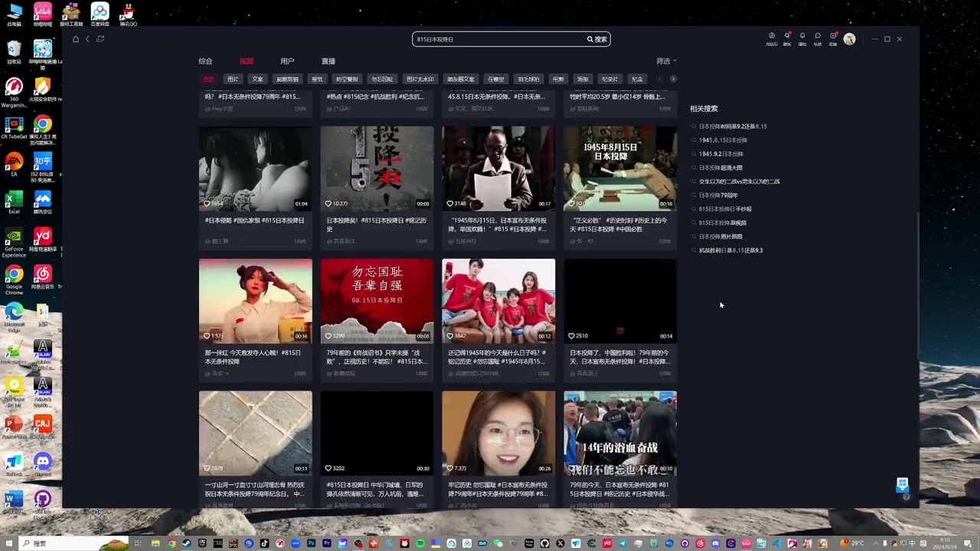The image size is (980, 551).
Task: Click the blue floating widget near window corner
Action: pyautogui.click(x=902, y=485)
